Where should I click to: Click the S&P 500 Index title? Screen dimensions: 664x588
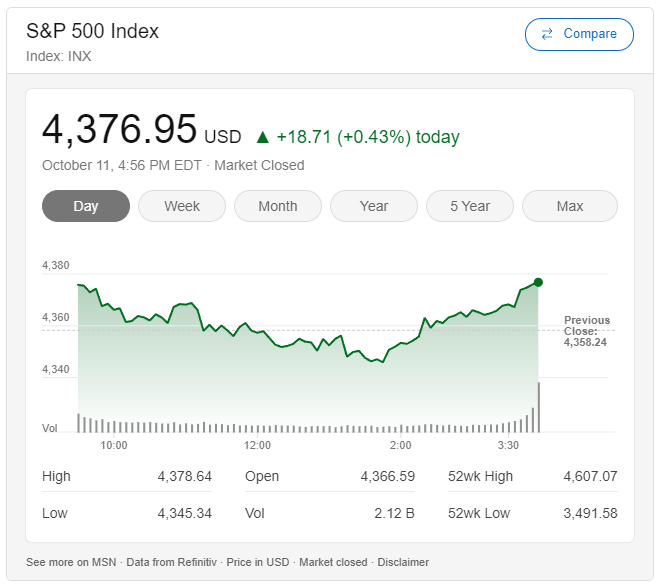[92, 31]
